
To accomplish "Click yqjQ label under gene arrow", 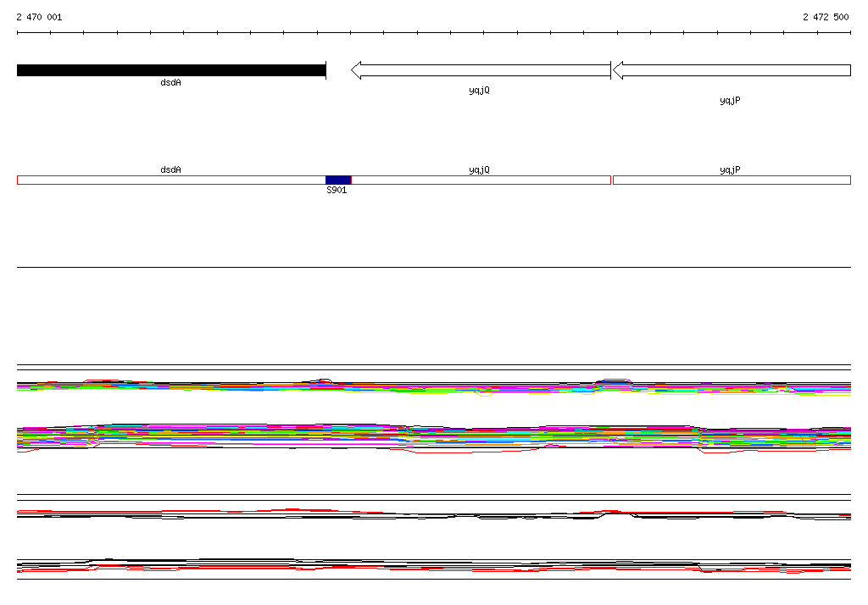I will coord(479,90).
